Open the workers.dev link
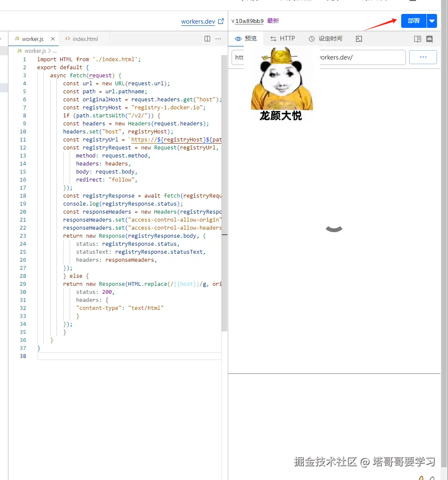The height and width of the screenshot is (480, 448). coord(198,22)
